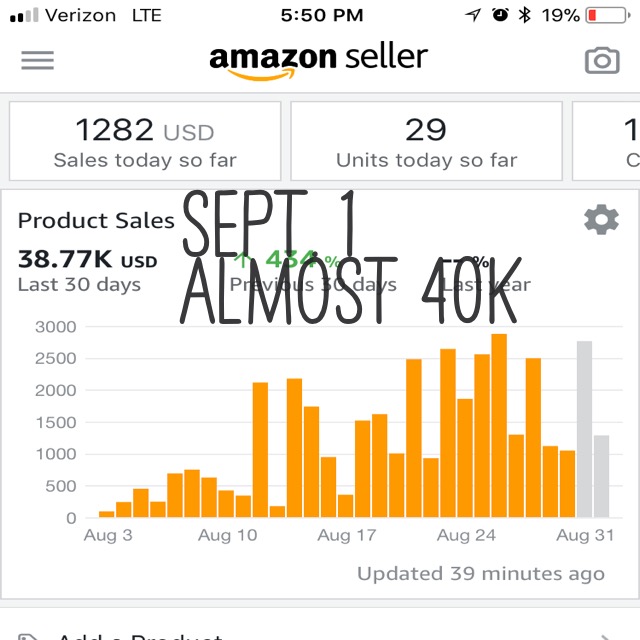The height and width of the screenshot is (640, 640).
Task: Tap the amazon seller logo
Action: click(318, 60)
